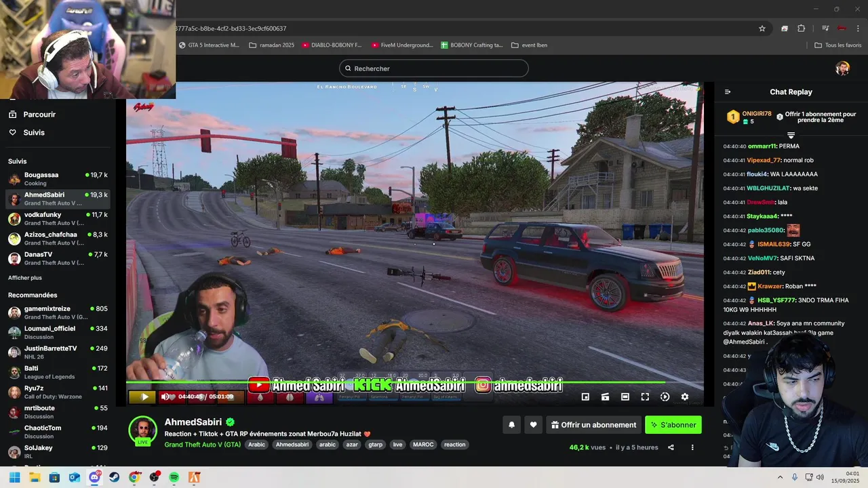Open Discord from taskbar

[94, 477]
